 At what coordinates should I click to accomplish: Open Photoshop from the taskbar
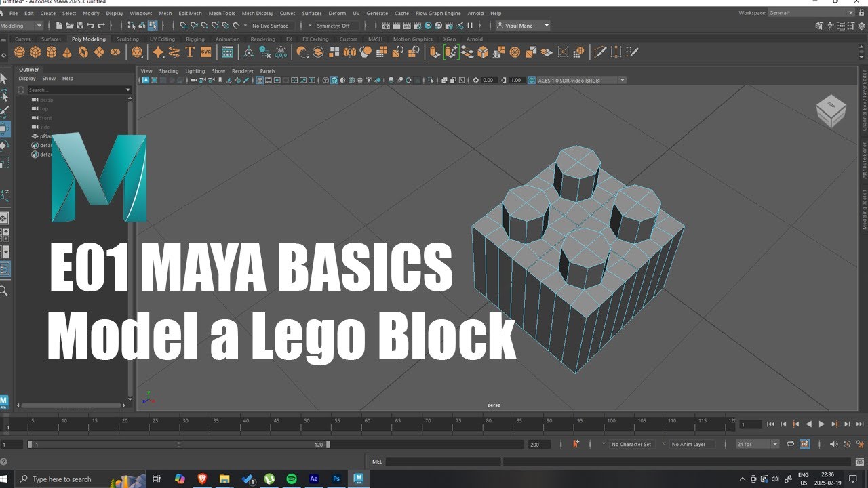336,479
